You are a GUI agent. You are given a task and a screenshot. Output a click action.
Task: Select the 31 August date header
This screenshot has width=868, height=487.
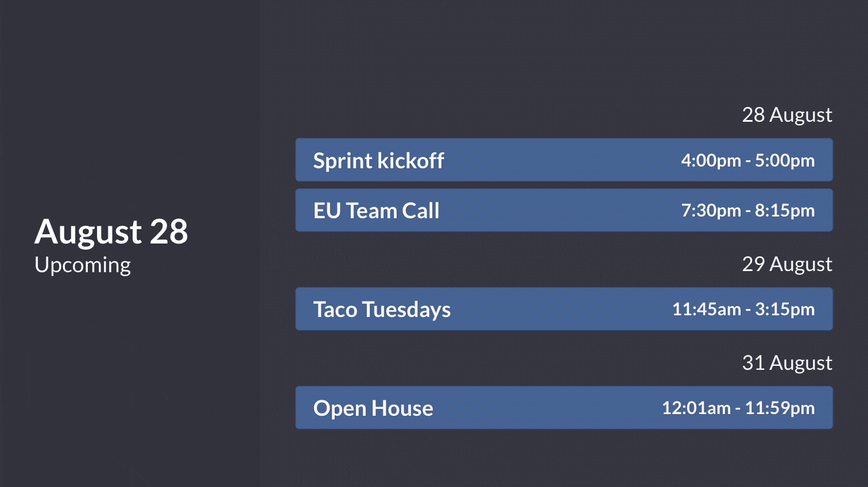click(786, 363)
